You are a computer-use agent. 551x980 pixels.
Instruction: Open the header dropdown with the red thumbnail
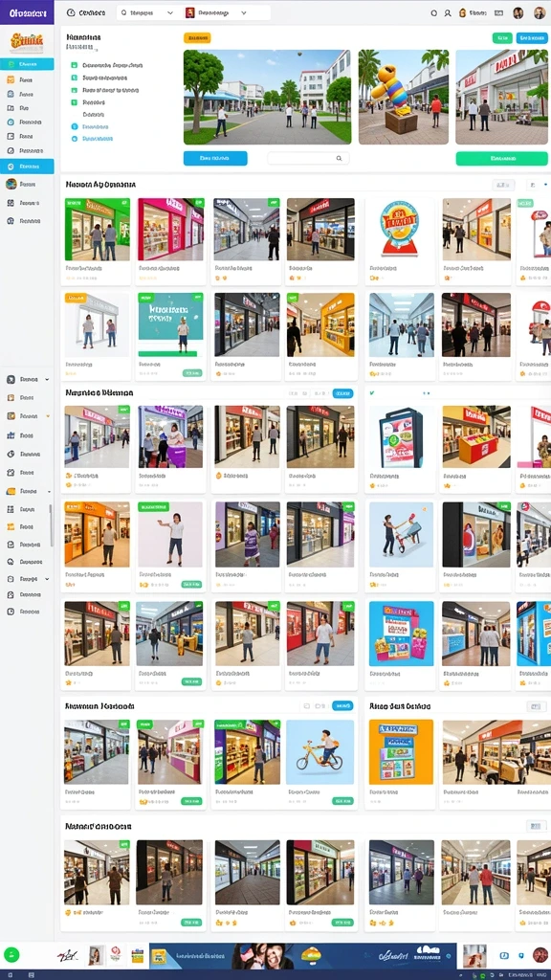217,12
